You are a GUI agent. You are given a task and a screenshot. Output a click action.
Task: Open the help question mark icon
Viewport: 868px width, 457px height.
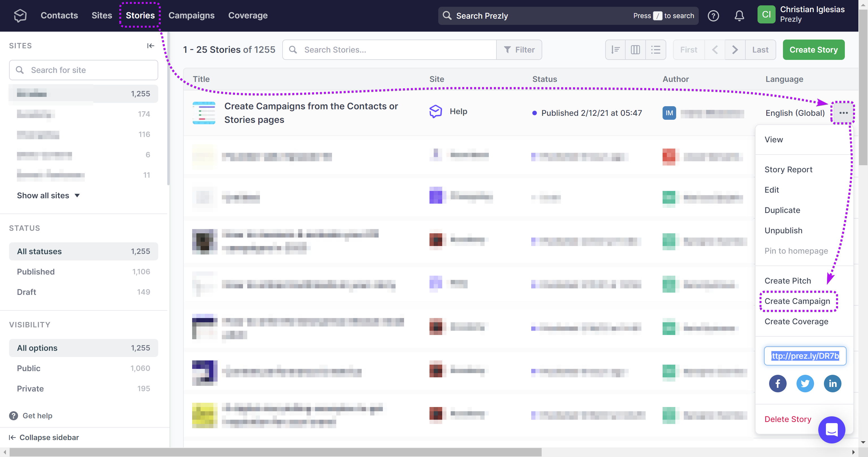pos(713,16)
